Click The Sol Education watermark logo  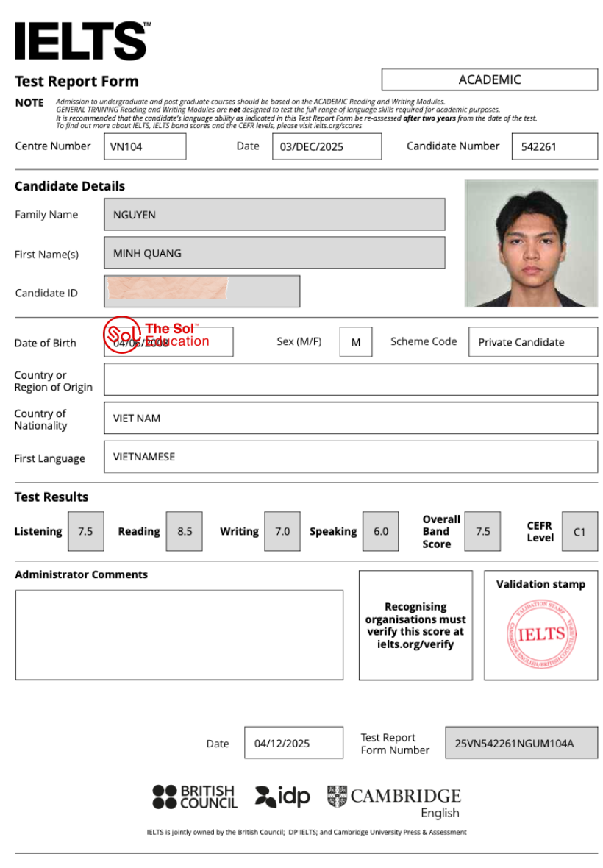tap(121, 335)
